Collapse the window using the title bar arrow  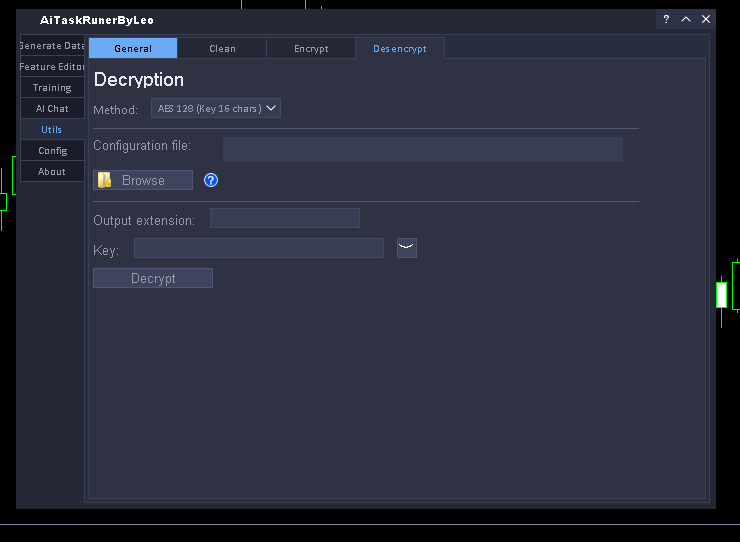[686, 19]
